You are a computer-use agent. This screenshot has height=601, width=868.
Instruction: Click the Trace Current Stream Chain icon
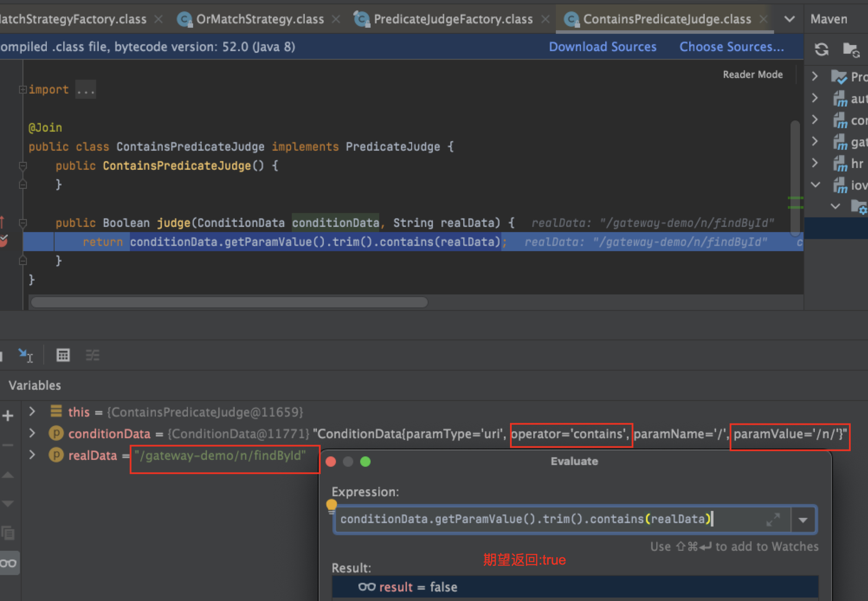92,355
